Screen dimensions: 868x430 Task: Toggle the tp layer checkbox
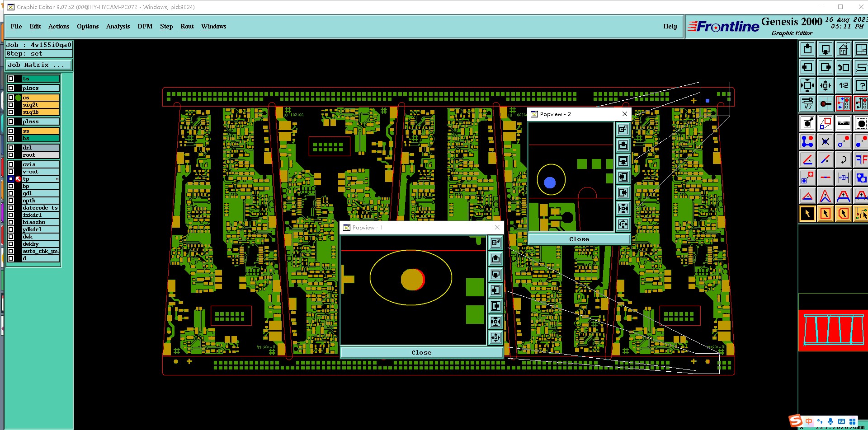pos(11,179)
